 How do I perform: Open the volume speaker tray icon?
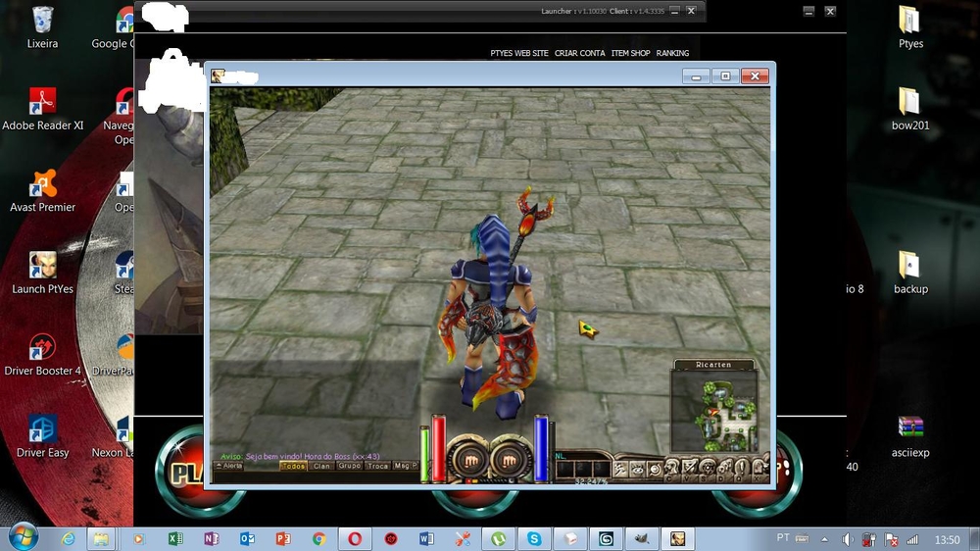847,539
